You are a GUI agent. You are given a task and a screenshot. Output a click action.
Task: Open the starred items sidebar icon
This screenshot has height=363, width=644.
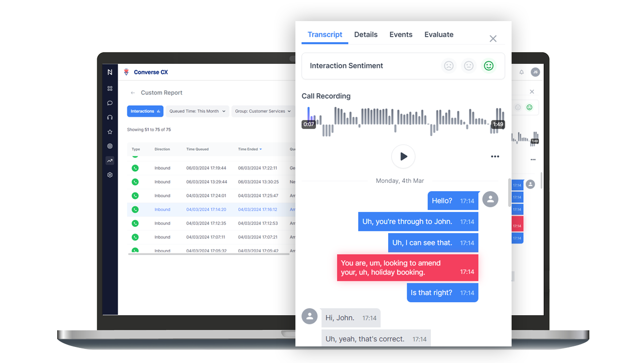coord(110,132)
